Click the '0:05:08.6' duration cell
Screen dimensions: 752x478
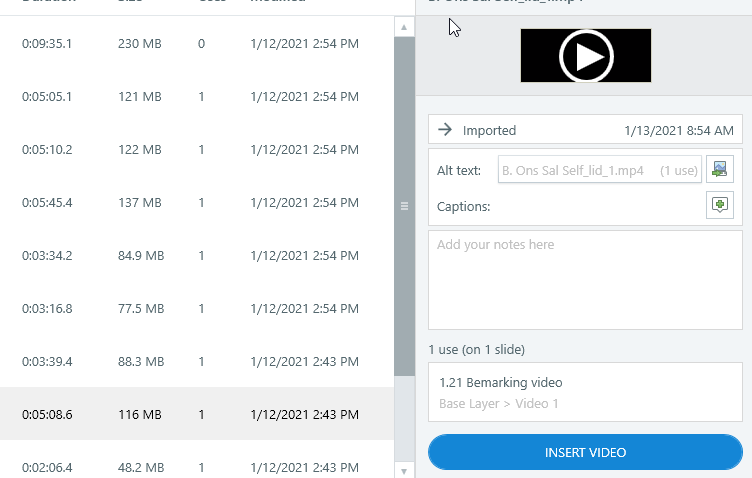pos(47,414)
